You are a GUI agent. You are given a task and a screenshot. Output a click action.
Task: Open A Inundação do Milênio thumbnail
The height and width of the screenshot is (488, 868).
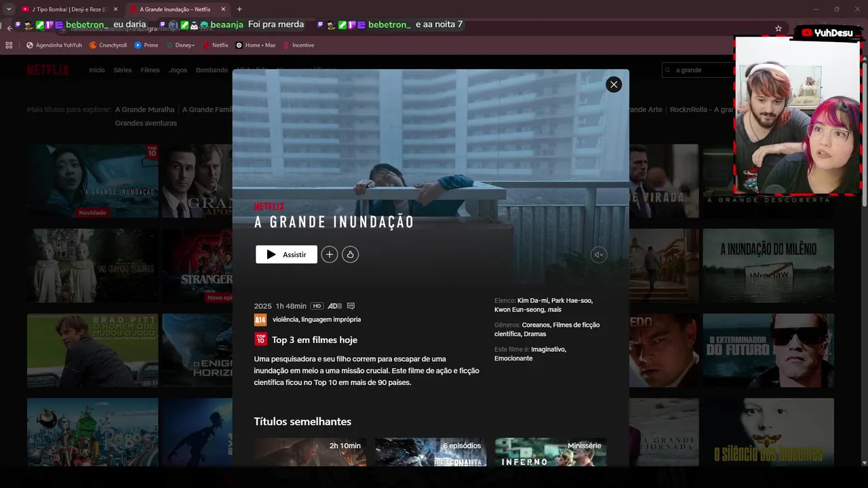pos(768,266)
